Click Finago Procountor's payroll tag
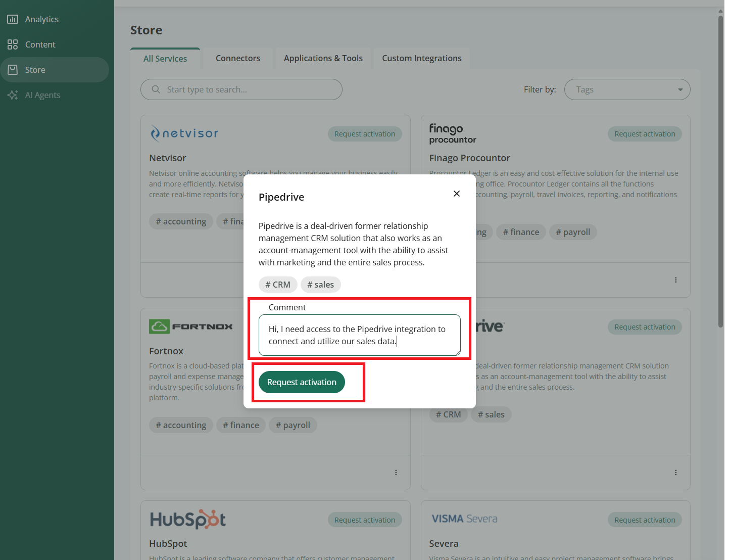 (x=573, y=232)
